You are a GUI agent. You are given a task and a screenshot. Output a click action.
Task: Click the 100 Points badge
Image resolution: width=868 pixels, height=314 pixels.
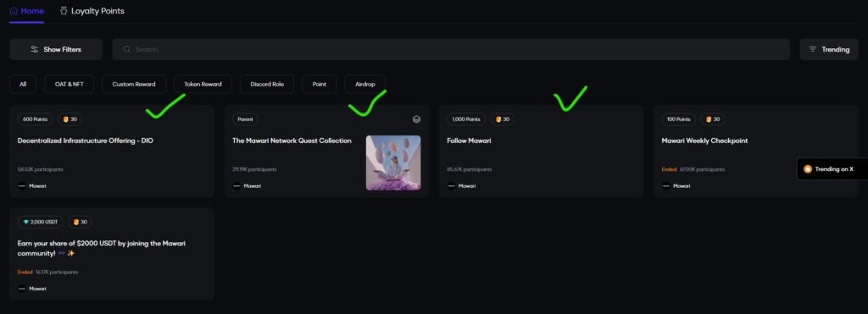coord(679,119)
